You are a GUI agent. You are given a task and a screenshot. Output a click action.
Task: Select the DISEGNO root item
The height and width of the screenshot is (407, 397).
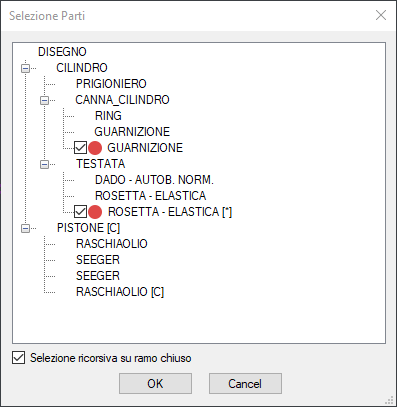tap(62, 52)
